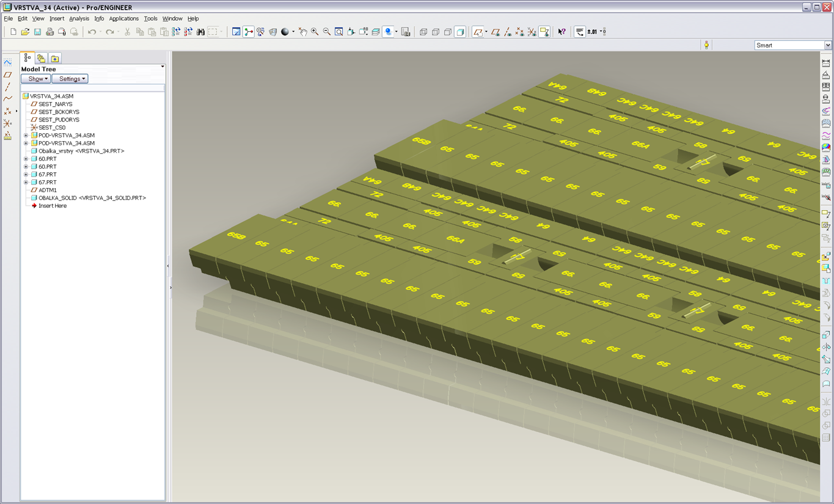This screenshot has width=834, height=504.
Task: Select the Coordinate System tool in the left toolbar
Action: (x=7, y=123)
